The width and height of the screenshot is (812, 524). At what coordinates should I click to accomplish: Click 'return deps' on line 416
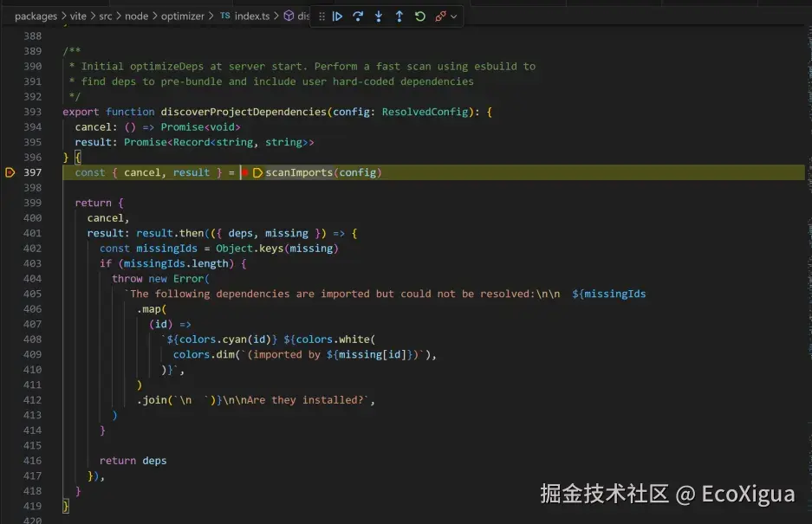click(133, 461)
